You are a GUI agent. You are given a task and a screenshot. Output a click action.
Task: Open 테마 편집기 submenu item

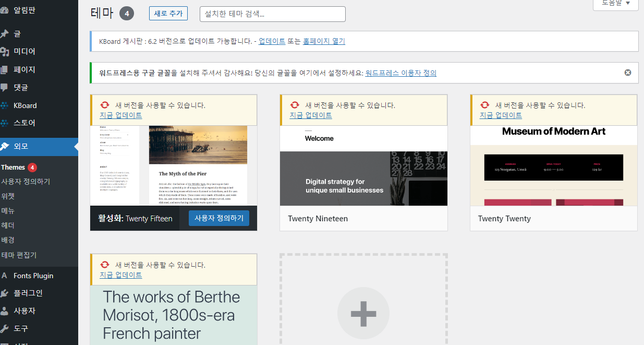pyautogui.click(x=19, y=255)
